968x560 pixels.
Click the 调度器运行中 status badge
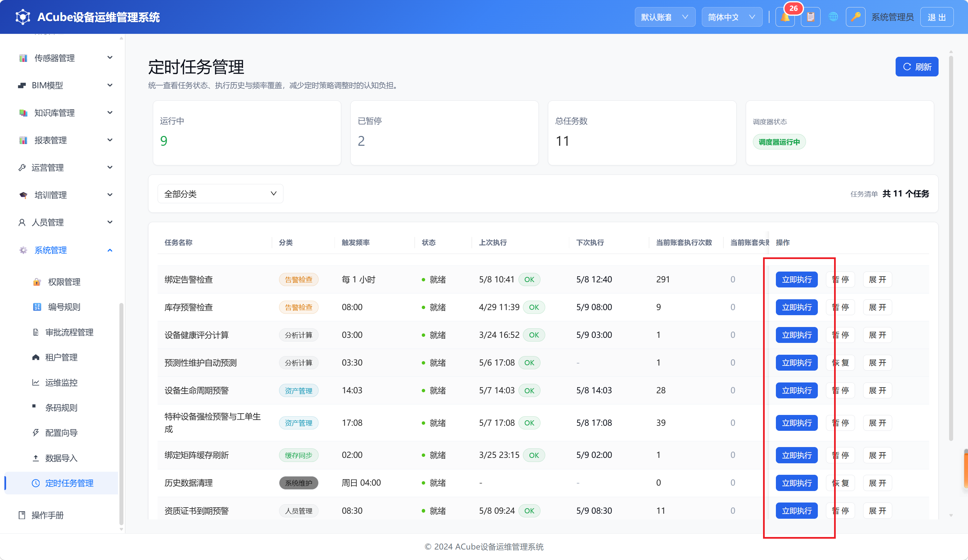click(779, 142)
